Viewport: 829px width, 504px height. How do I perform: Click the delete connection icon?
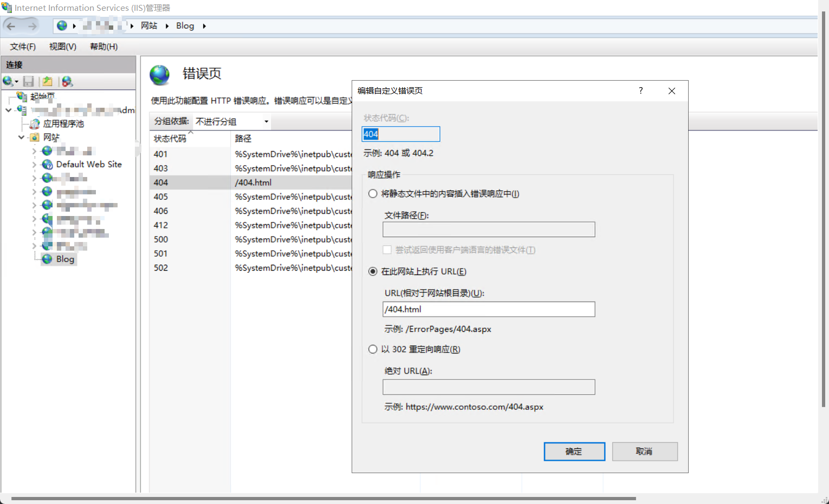point(67,81)
